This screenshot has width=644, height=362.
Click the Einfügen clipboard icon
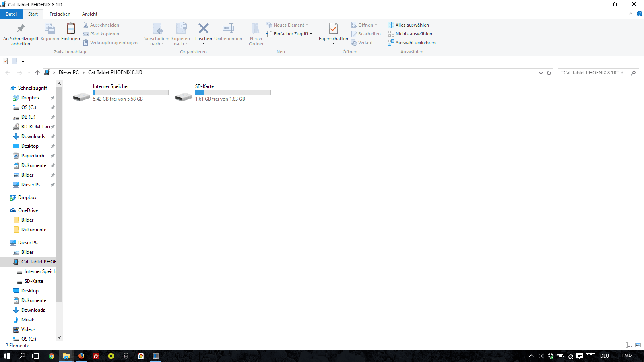click(x=70, y=29)
